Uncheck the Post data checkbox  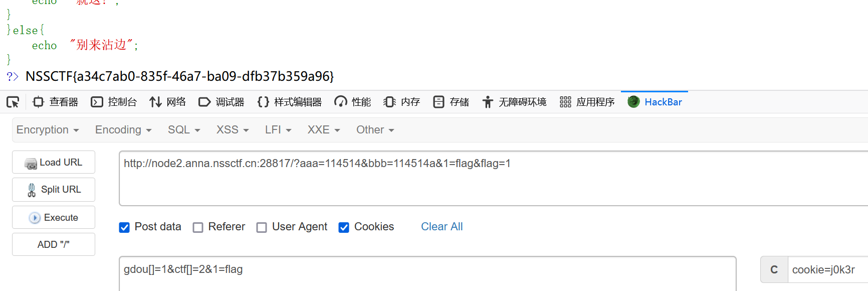[124, 227]
